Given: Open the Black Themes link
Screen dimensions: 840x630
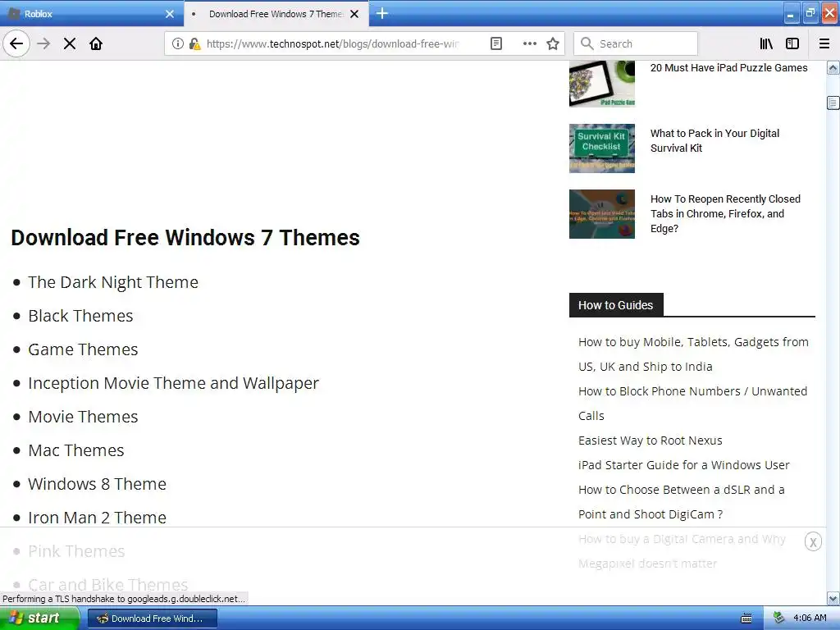Looking at the screenshot, I should pos(80,316).
